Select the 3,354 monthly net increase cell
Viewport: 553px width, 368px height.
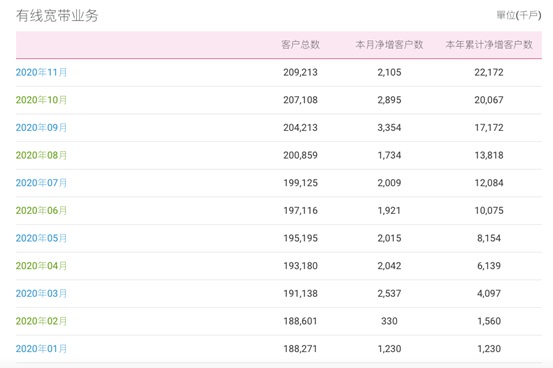[389, 127]
